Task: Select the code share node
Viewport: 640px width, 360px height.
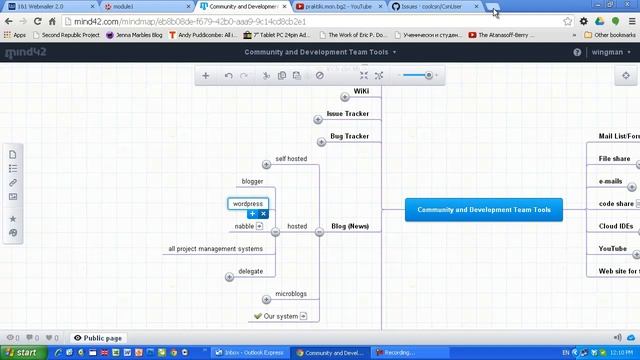Action: pos(616,204)
